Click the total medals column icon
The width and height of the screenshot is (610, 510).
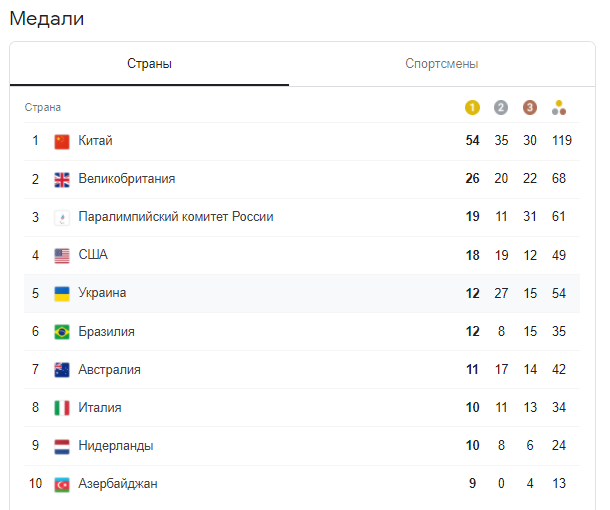coord(560,107)
